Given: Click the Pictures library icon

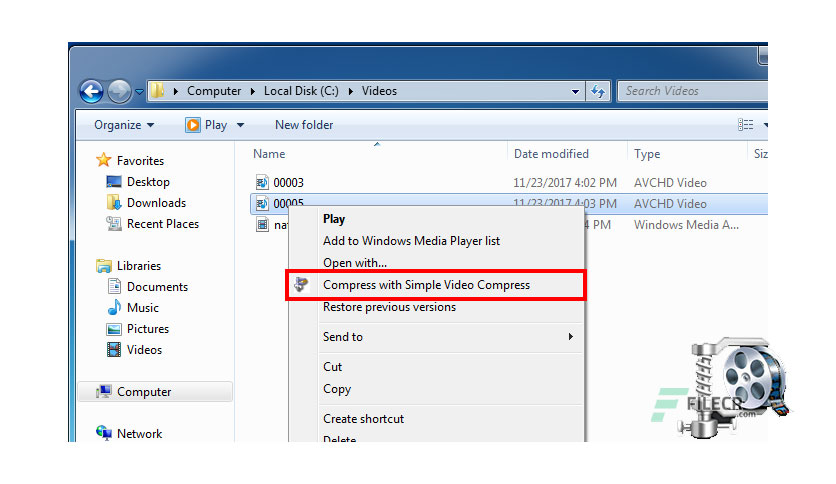Looking at the screenshot, I should [114, 329].
